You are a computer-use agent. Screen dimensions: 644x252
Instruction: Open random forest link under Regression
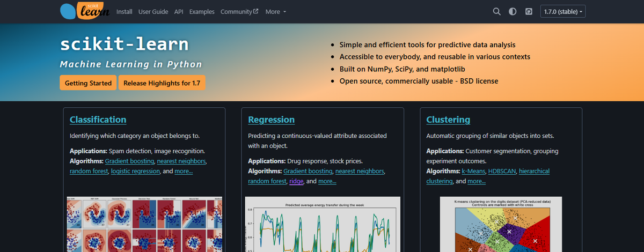click(x=267, y=181)
